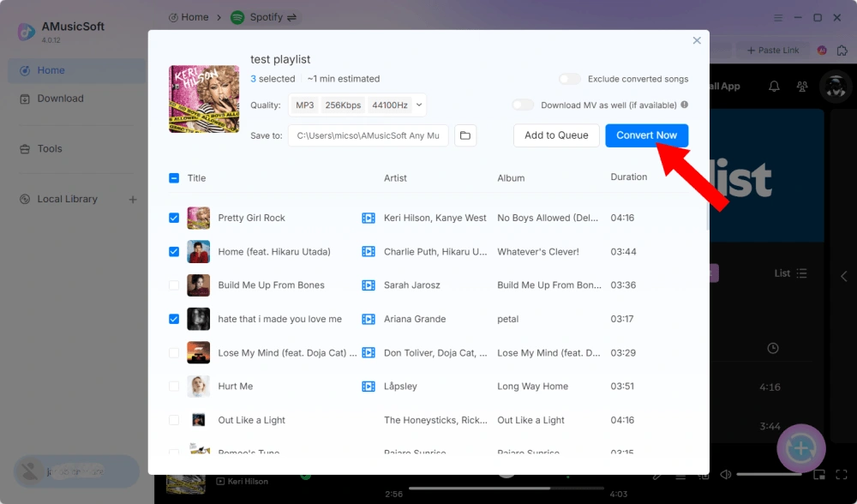The image size is (857, 504).
Task: Click the List view option in Spotify
Action: pyautogui.click(x=790, y=273)
